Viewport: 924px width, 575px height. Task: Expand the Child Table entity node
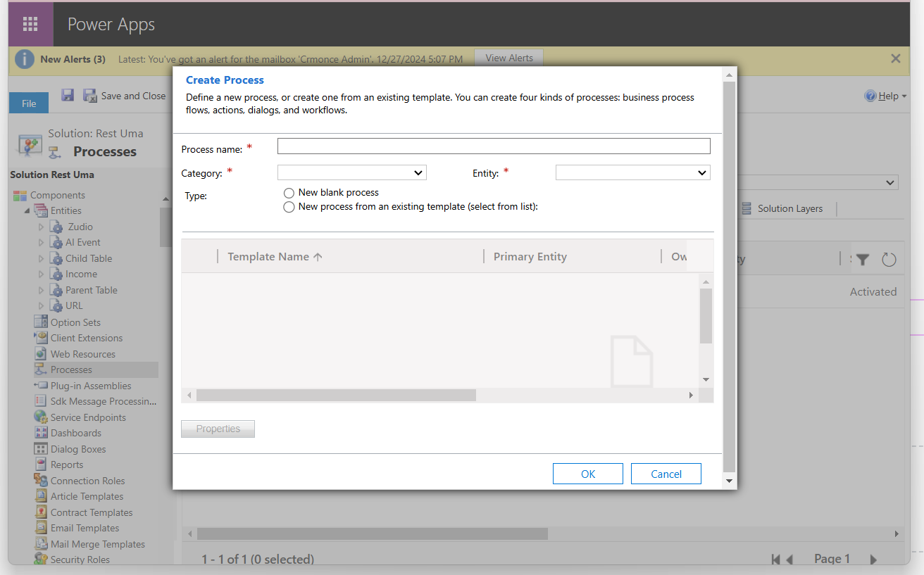[x=42, y=258]
